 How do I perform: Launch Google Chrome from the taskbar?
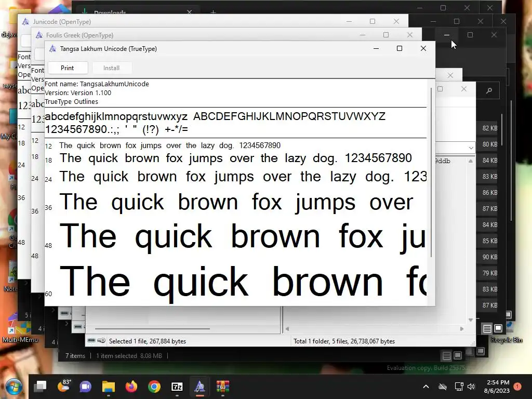154,387
